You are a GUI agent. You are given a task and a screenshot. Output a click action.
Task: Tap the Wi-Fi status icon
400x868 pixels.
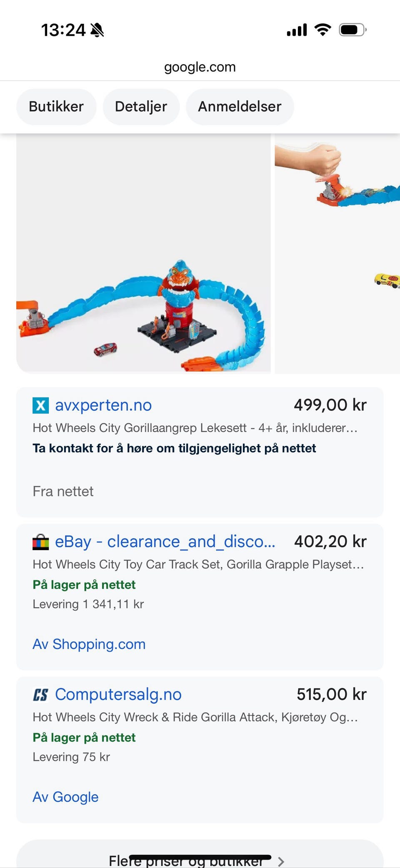(322, 30)
